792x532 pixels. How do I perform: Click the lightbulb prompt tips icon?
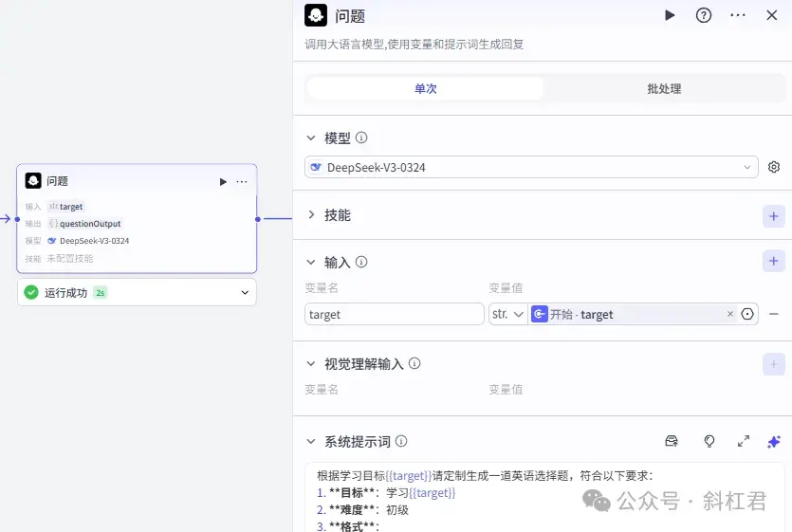[709, 441]
